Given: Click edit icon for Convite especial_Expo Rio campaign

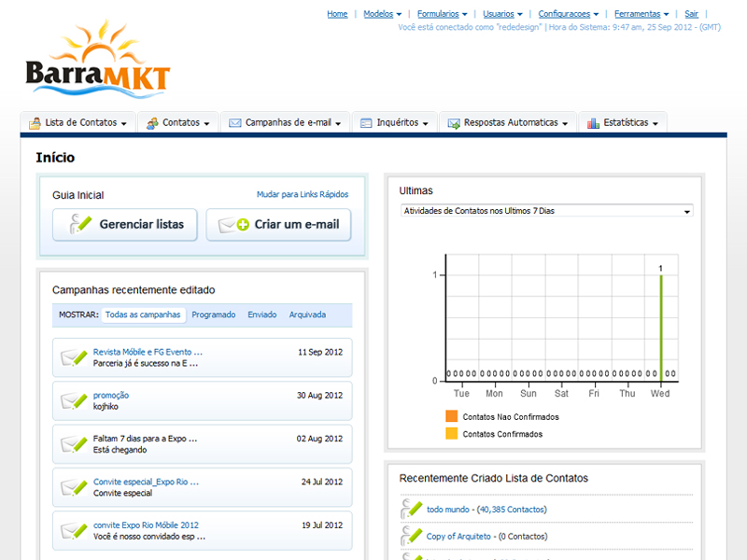Looking at the screenshot, I should 74,487.
